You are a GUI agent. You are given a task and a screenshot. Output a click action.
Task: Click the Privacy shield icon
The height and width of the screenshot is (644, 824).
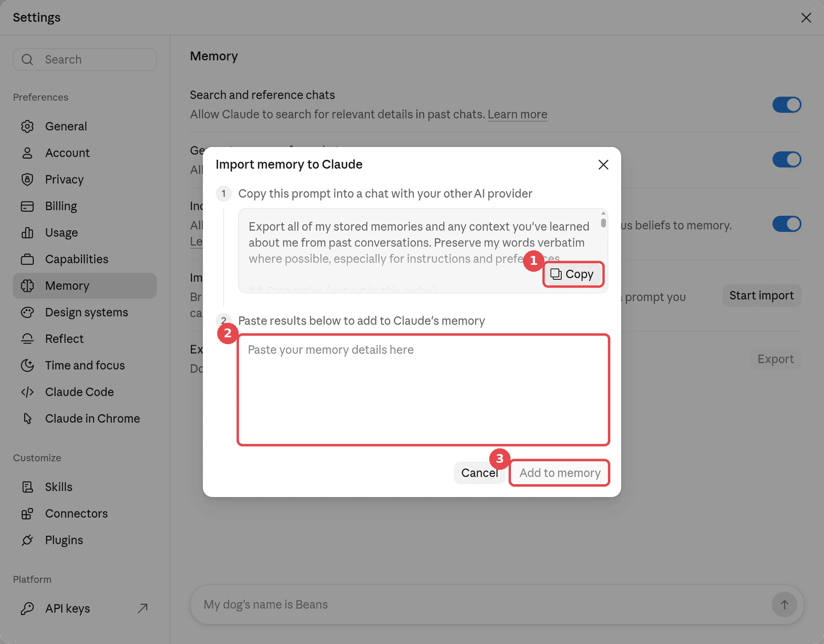pyautogui.click(x=27, y=179)
